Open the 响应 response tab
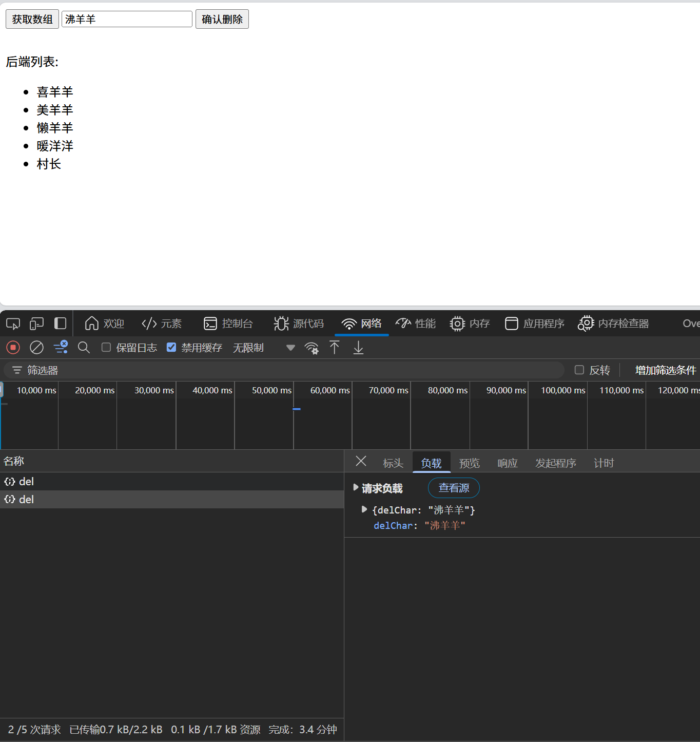The height and width of the screenshot is (742, 700). click(508, 463)
